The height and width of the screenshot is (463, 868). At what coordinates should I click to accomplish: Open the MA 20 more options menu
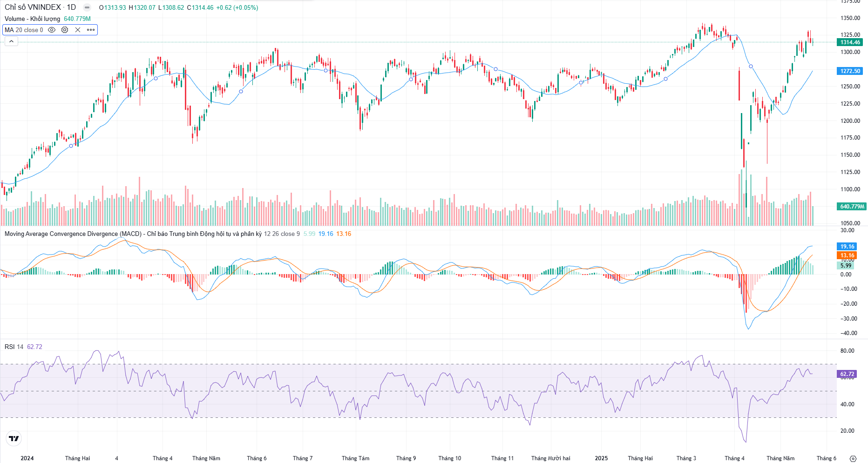91,30
